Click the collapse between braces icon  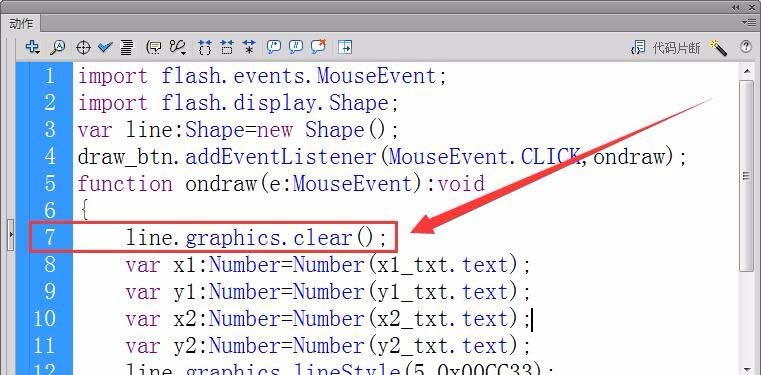pyautogui.click(x=205, y=47)
